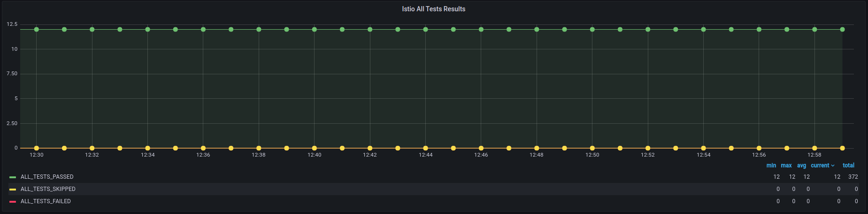Image resolution: width=868 pixels, height=214 pixels.
Task: Click the avg value 12 in ALL_TESTS_PASSED row
Action: tap(807, 177)
